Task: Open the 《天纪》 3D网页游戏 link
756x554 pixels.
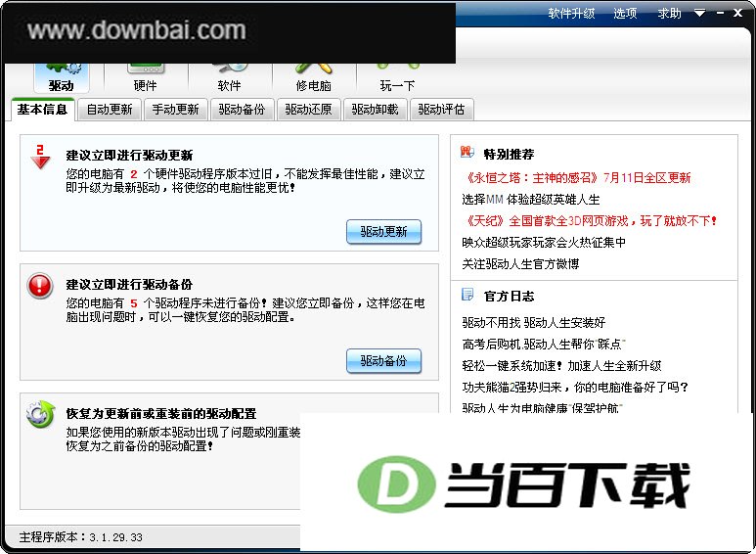Action: (590, 221)
